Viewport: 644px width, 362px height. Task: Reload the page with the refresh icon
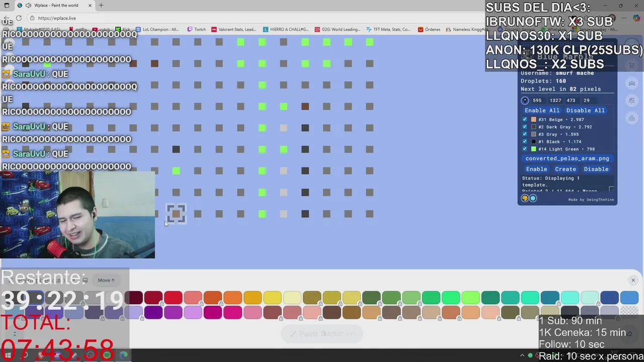[19, 18]
